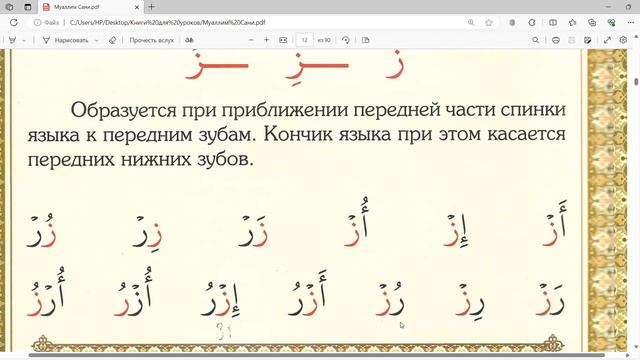Click the browser refresh-style extension button
640x360 pixels.
[532, 22]
